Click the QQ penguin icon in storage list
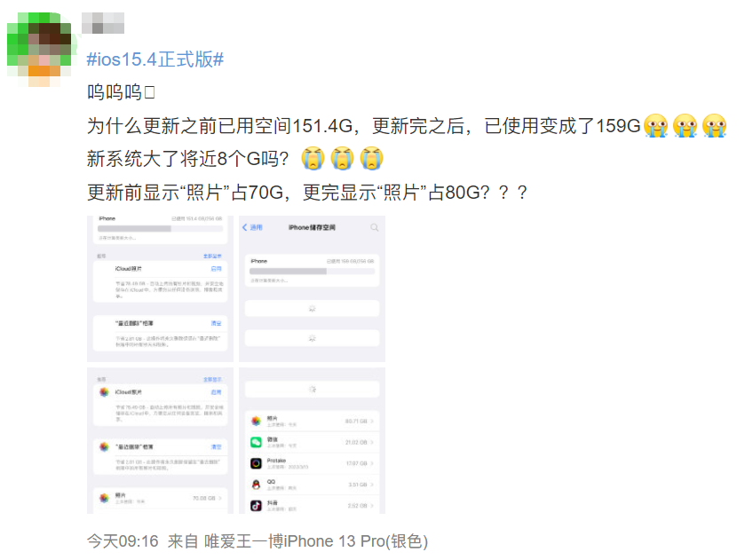 [256, 485]
